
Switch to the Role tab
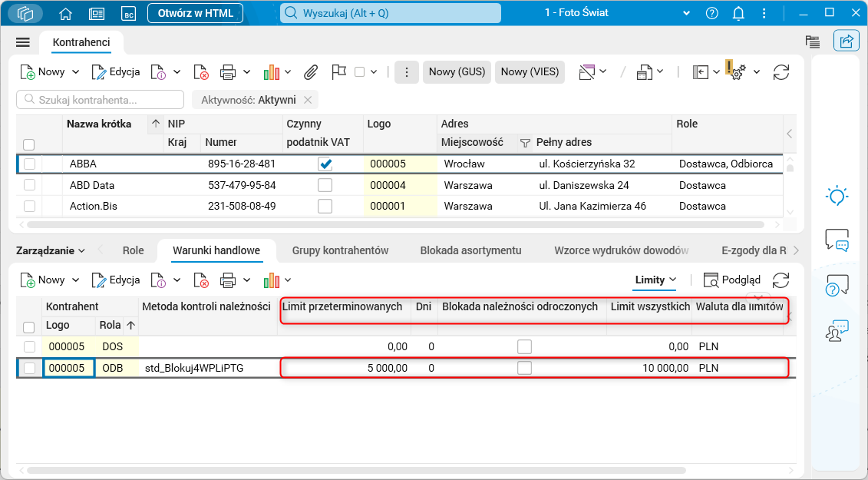click(133, 250)
